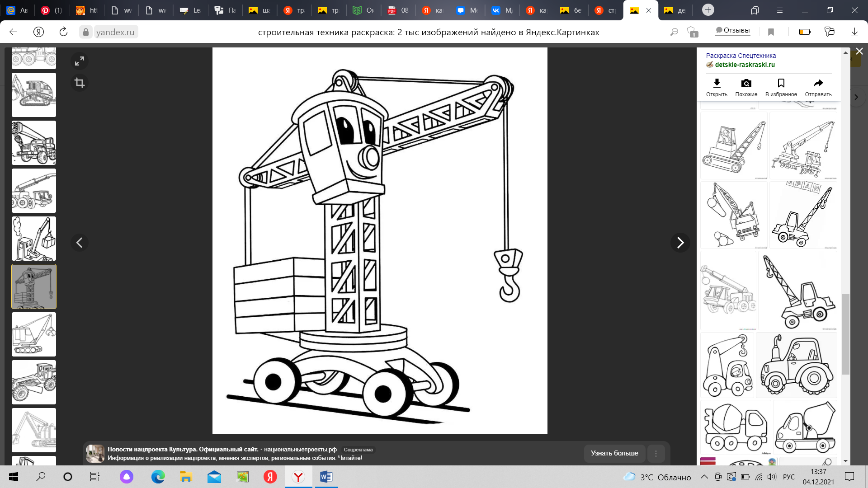Share image with Отправить
Image resolution: width=868 pixels, height=488 pixels.
pos(818,87)
